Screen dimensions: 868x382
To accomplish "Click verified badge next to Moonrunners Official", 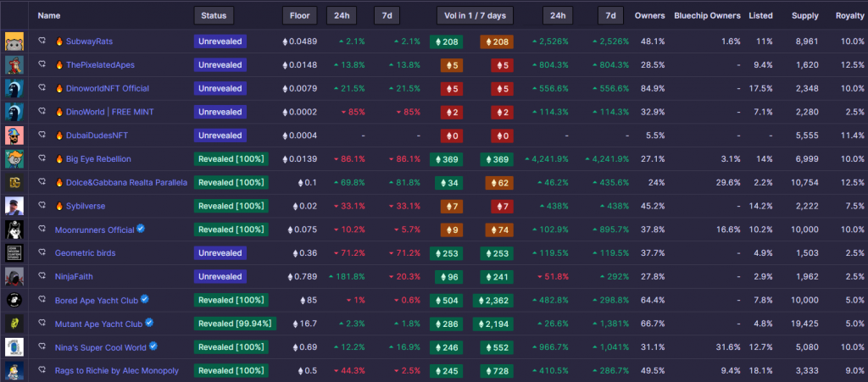I will 141,229.
